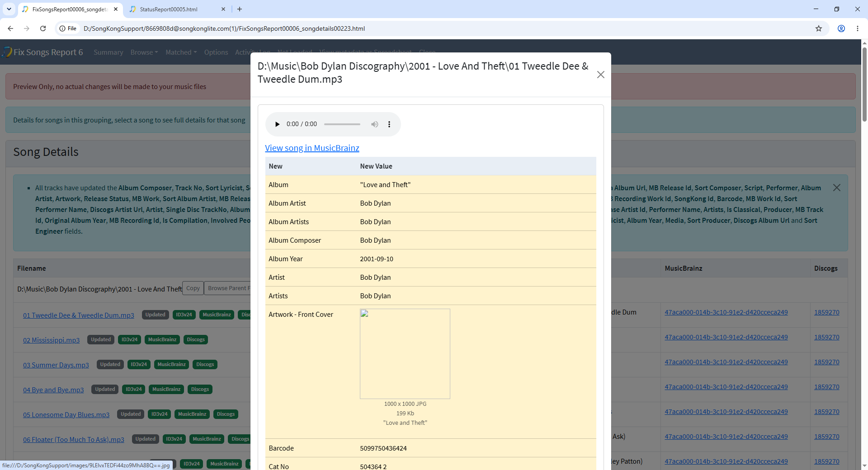Click the Discogs column header
Viewport: 868px width, 470px height.
coord(826,268)
